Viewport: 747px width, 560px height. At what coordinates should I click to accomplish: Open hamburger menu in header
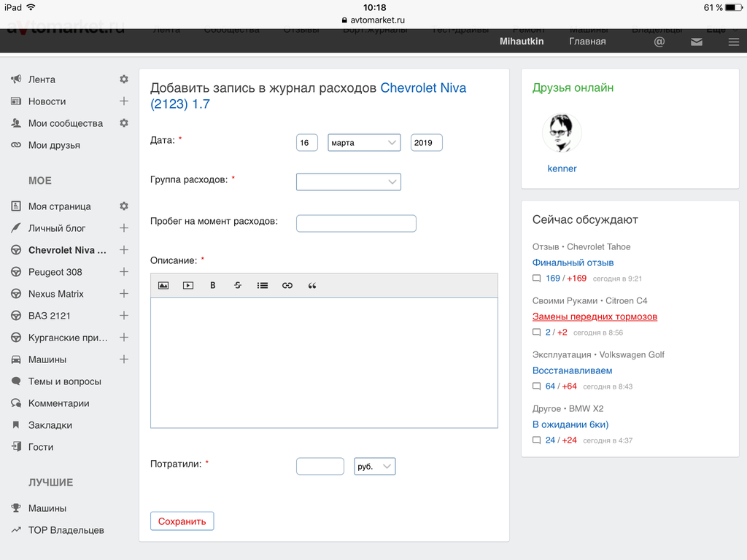(734, 42)
